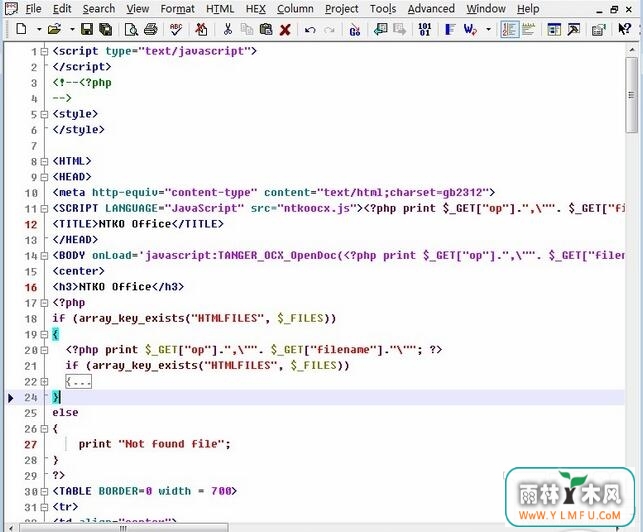Click the toolbar icon left of context help
The width and height of the screenshot is (643, 532).
point(599,30)
